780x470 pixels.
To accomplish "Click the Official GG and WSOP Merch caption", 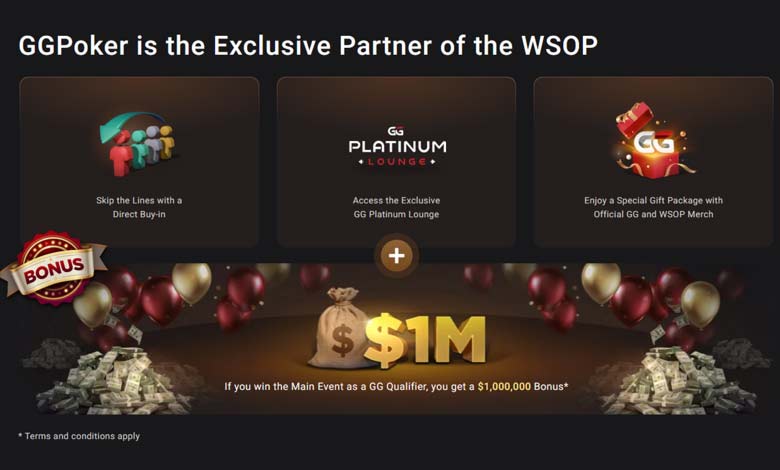I will pos(653,214).
